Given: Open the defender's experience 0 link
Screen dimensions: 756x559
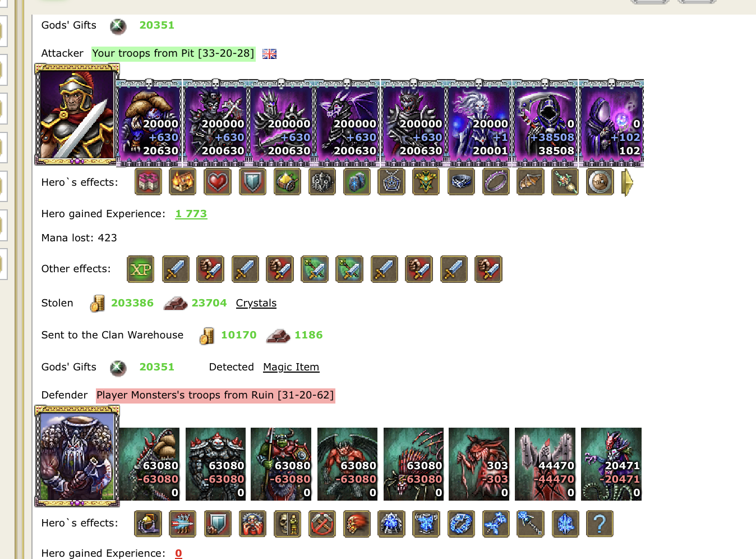Looking at the screenshot, I should pos(178,553).
